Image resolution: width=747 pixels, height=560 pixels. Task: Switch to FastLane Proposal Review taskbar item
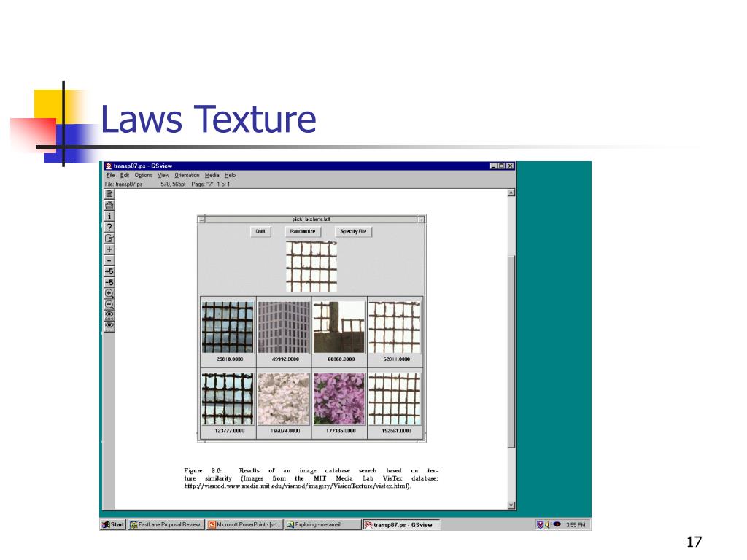point(166,524)
